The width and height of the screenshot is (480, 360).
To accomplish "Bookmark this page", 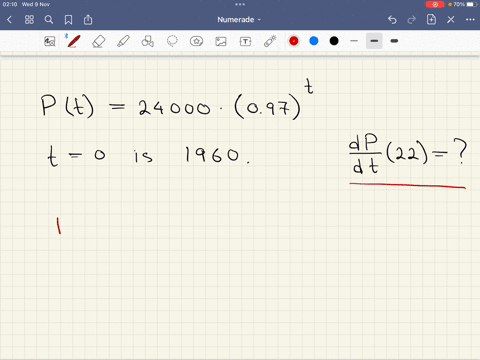I will click(68, 20).
